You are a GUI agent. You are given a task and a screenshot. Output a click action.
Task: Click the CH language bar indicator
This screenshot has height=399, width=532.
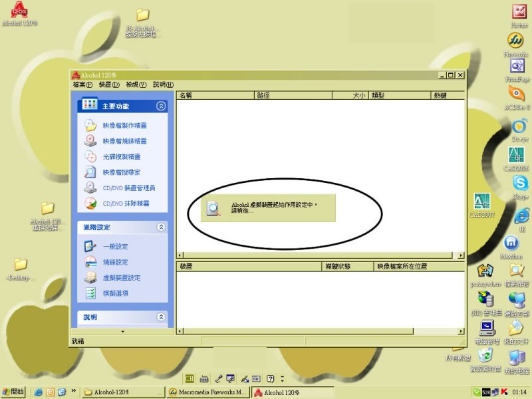point(189,378)
